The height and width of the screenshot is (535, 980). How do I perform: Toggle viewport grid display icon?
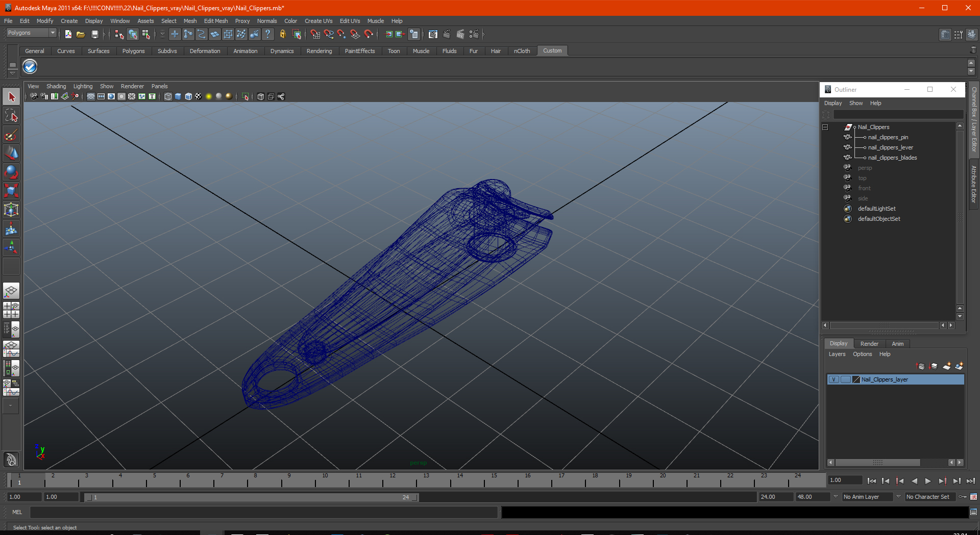click(x=91, y=96)
